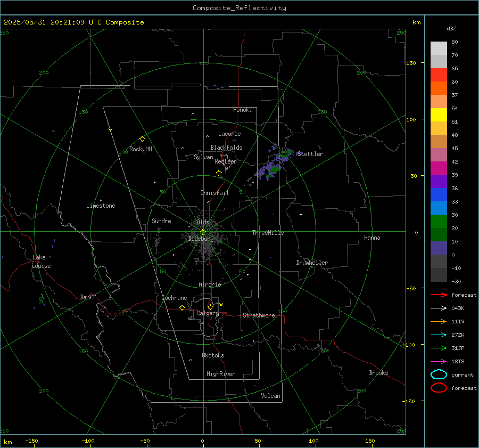Click the green 31JP arrow icon
479x448 pixels.
pyautogui.click(x=439, y=348)
